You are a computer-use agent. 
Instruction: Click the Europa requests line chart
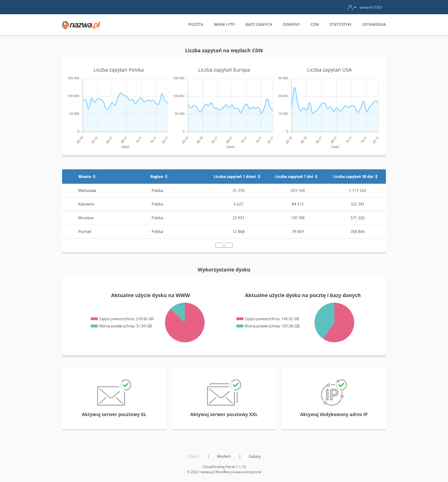pyautogui.click(x=231, y=105)
